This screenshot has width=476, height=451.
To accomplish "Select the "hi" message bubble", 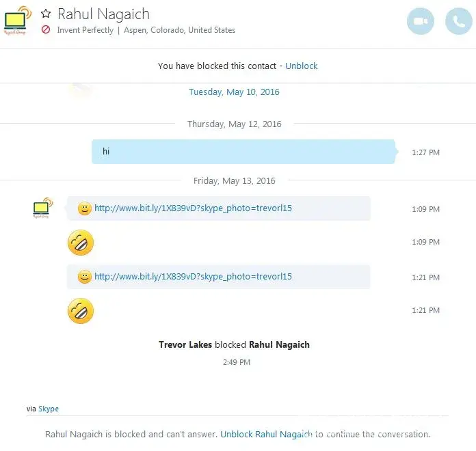I will point(243,152).
